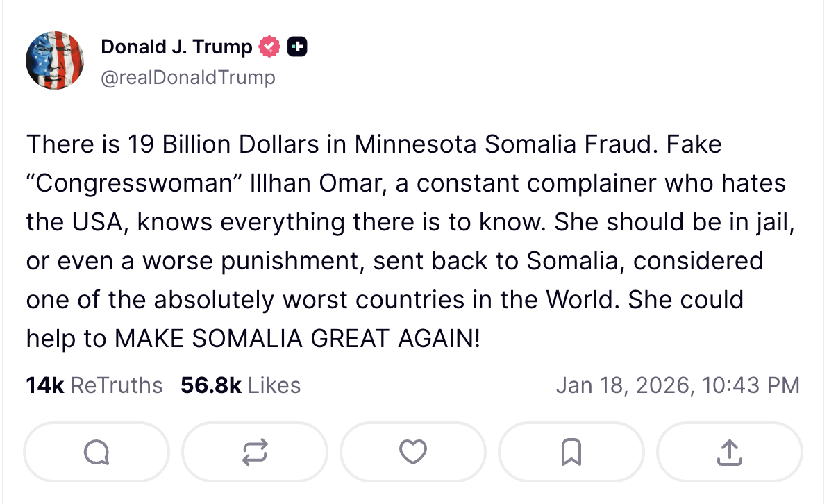Viewport: 829px width, 504px height.
Task: Click the red verified checkmark badge
Action: [269, 47]
